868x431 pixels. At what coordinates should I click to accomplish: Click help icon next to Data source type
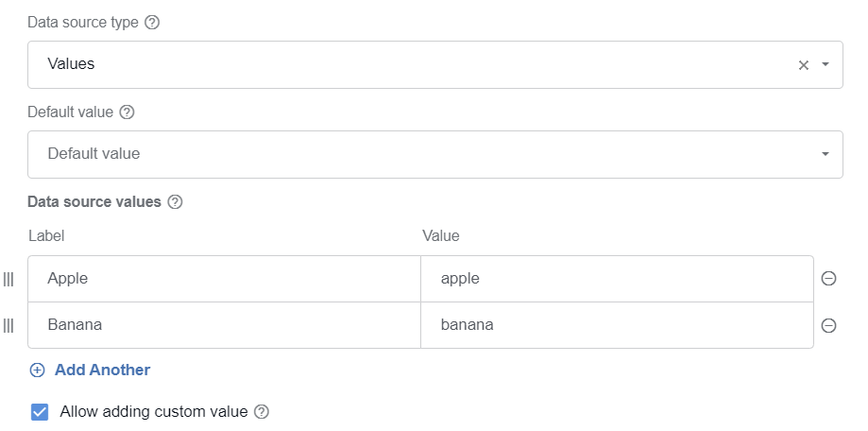pos(152,23)
